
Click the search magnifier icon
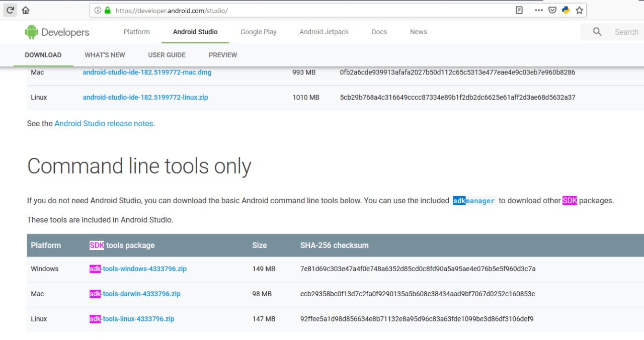[x=597, y=32]
